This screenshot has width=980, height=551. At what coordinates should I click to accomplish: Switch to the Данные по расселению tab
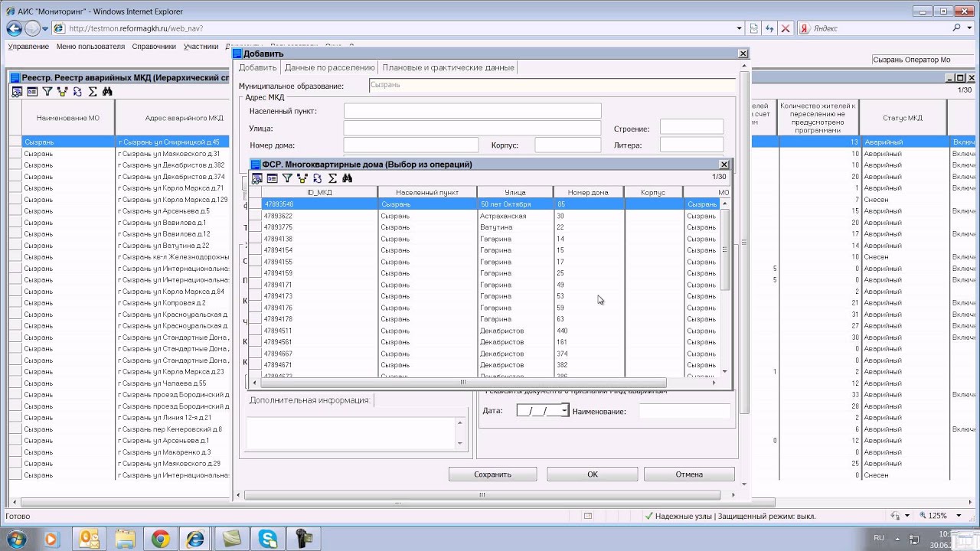tap(329, 67)
